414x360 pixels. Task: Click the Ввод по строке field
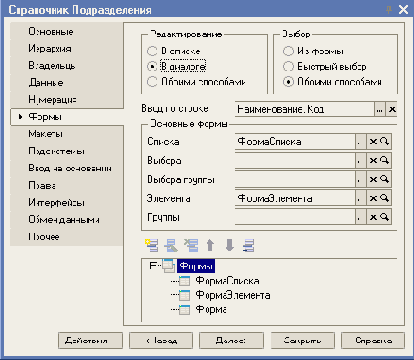(x=304, y=109)
